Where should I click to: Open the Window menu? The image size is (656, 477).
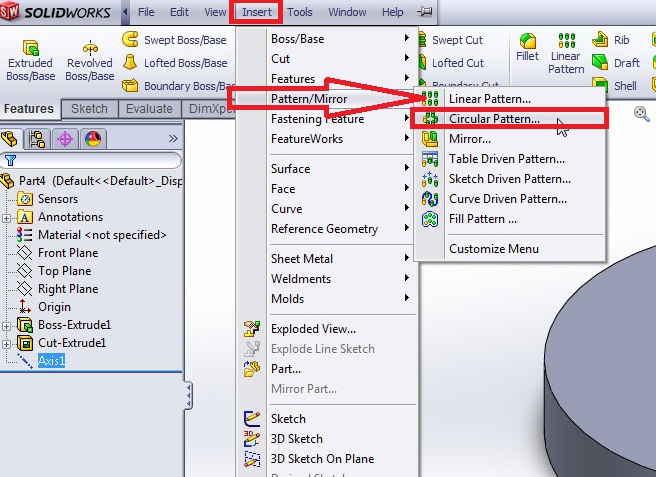(x=347, y=12)
